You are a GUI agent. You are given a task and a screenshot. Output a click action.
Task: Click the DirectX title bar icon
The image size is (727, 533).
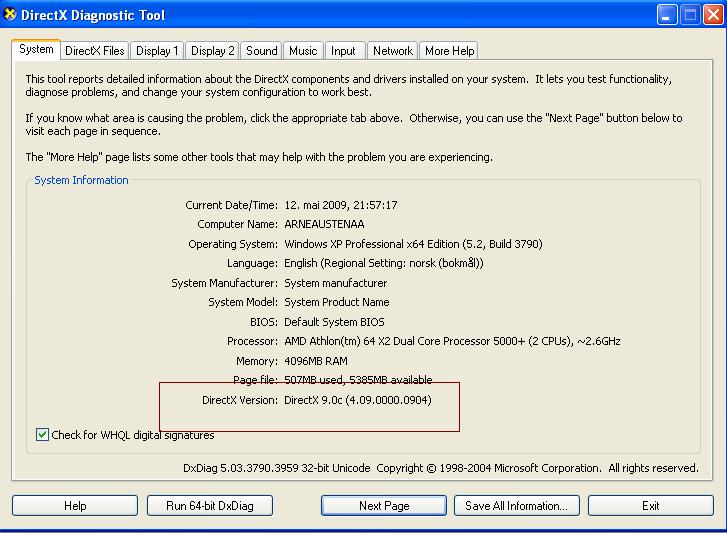9,14
